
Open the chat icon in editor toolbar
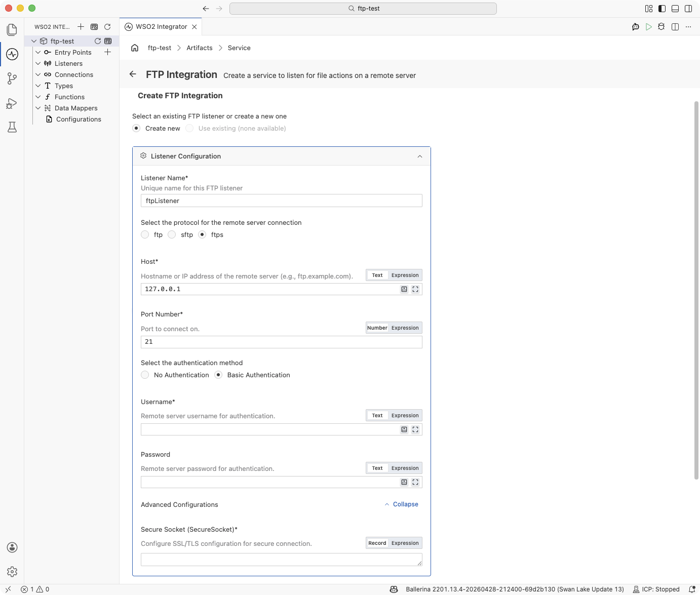click(x=636, y=27)
